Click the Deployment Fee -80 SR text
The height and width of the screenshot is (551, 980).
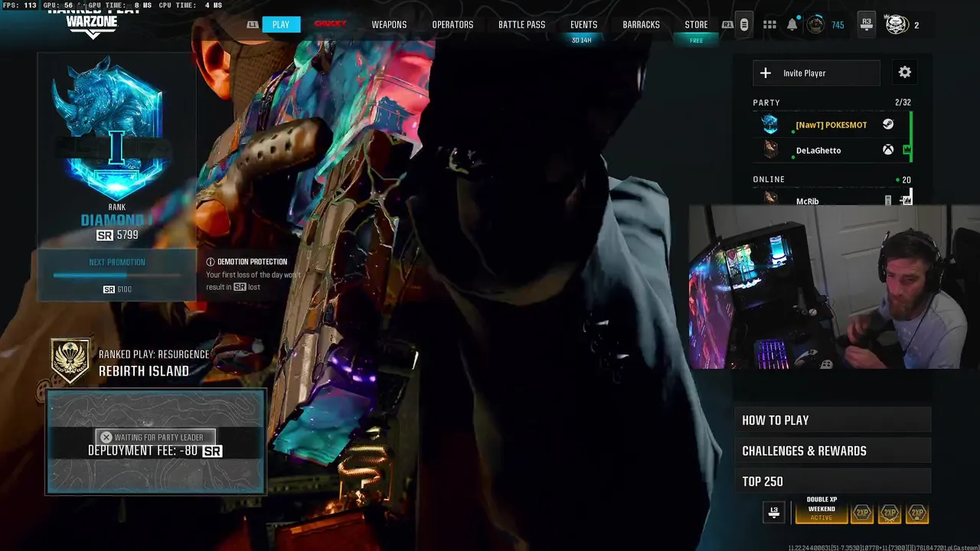pyautogui.click(x=155, y=451)
